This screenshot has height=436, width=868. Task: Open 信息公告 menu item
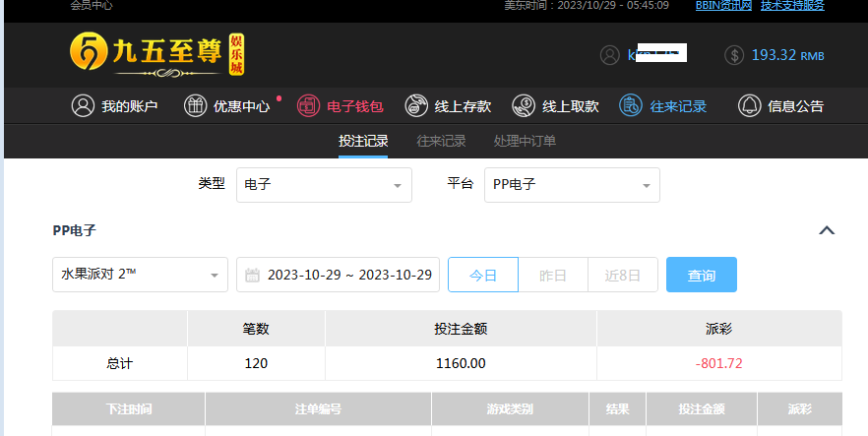click(781, 105)
